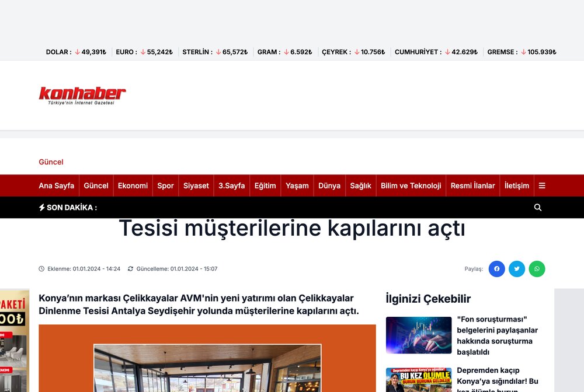Open "Fon soruşturması" related article headline

(497, 335)
